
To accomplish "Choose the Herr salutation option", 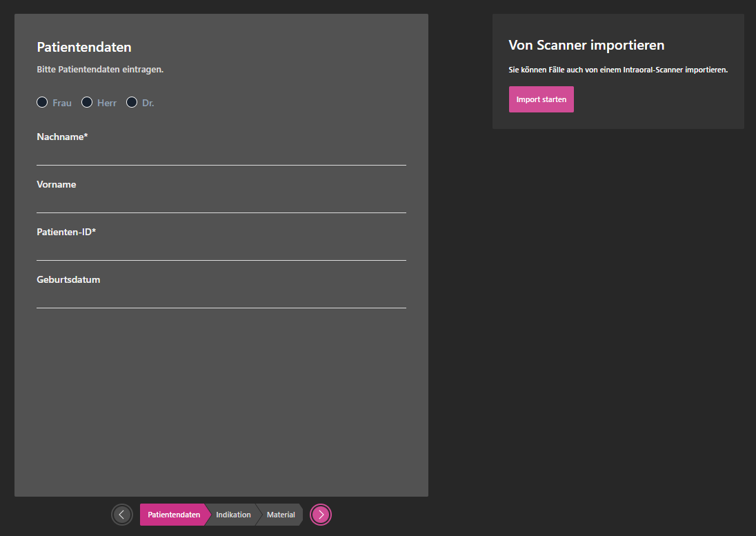I will tap(87, 103).
